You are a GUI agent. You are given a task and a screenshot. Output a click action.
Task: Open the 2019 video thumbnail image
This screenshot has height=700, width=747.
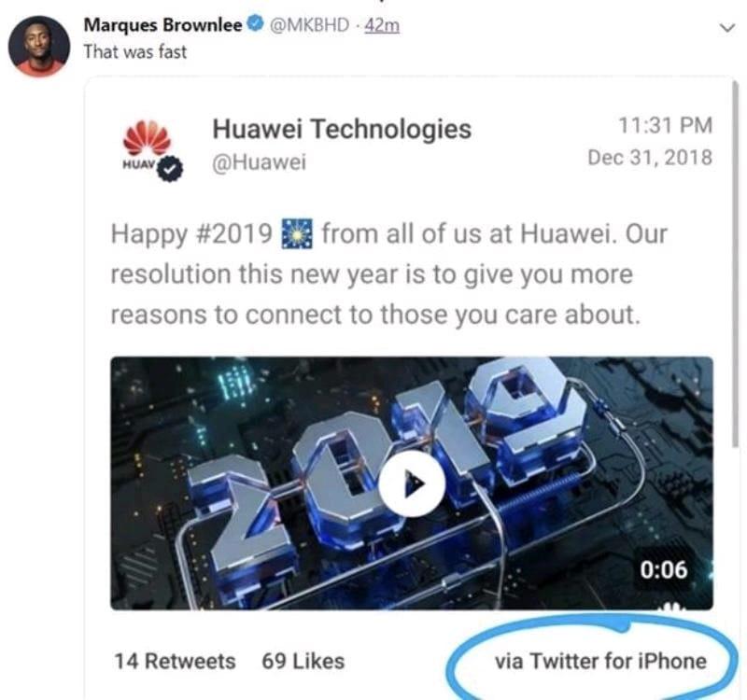412,483
